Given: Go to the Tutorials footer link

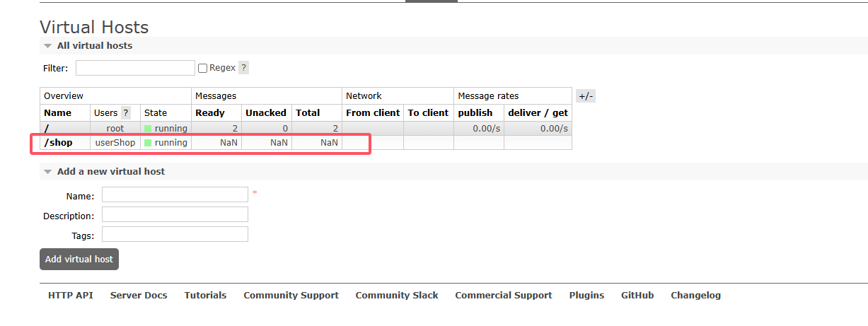Looking at the screenshot, I should click(205, 296).
